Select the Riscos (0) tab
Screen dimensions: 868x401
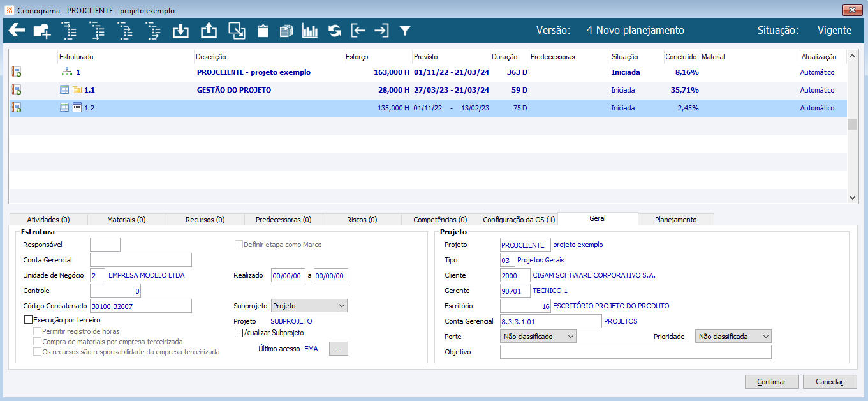(x=362, y=220)
